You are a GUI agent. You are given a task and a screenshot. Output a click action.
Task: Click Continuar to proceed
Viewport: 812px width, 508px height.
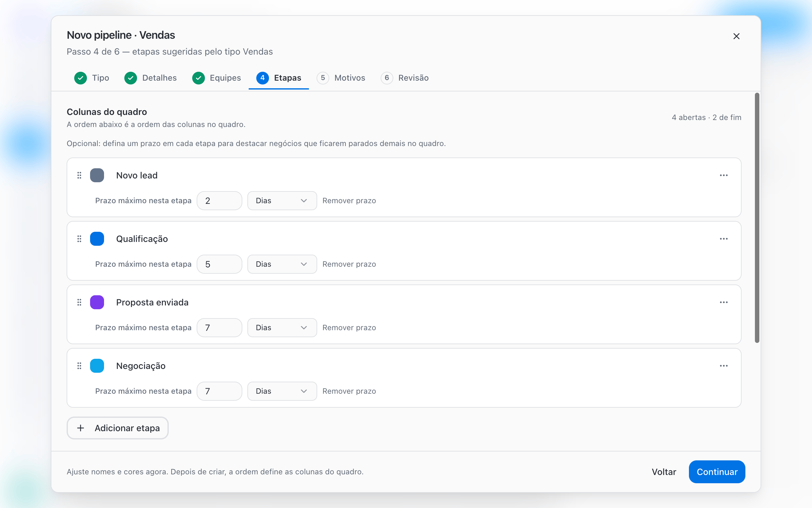tap(717, 472)
